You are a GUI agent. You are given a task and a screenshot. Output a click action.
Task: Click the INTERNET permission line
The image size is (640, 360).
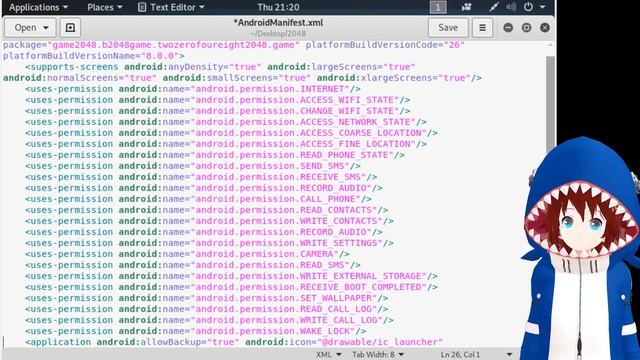(x=193, y=89)
